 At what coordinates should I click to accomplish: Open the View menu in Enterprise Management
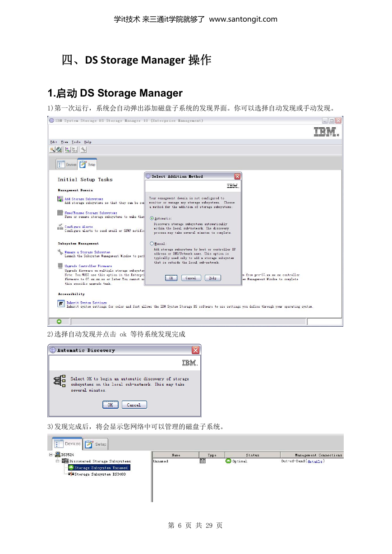65,142
